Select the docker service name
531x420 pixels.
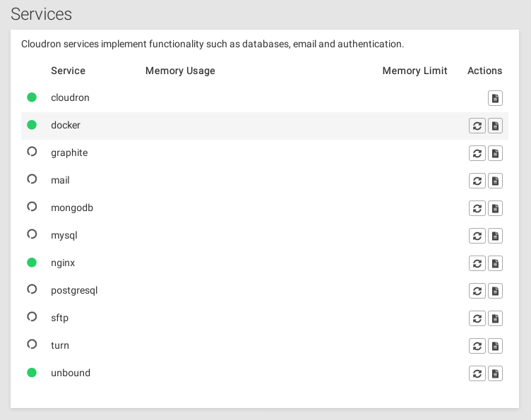(x=66, y=125)
